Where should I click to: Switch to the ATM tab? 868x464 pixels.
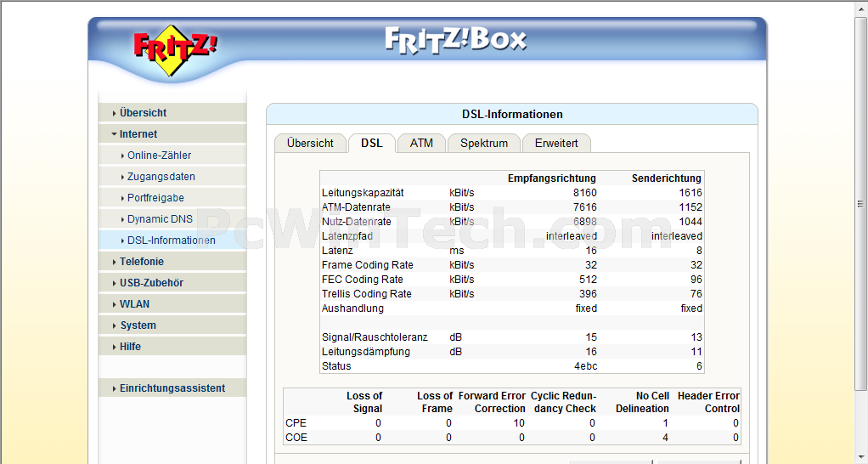[x=421, y=143]
